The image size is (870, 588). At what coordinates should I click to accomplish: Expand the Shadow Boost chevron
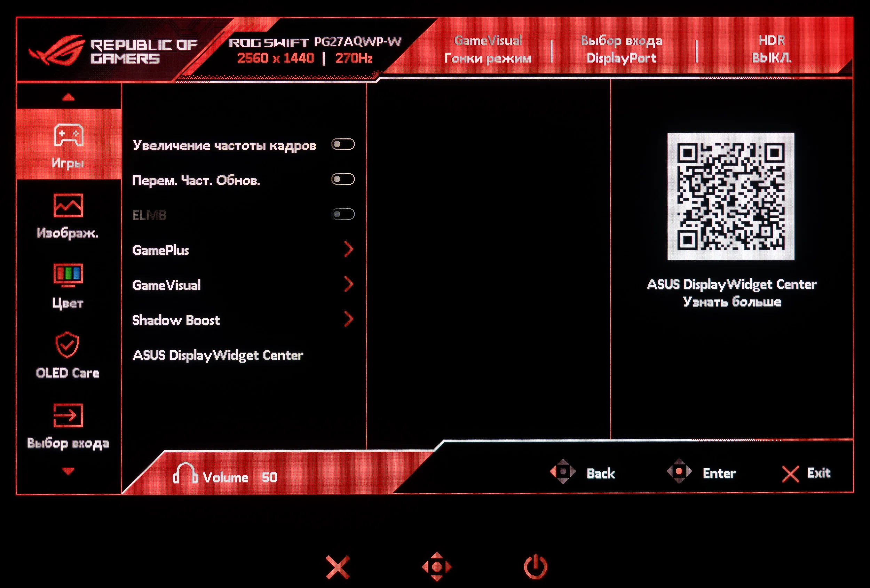click(x=349, y=319)
